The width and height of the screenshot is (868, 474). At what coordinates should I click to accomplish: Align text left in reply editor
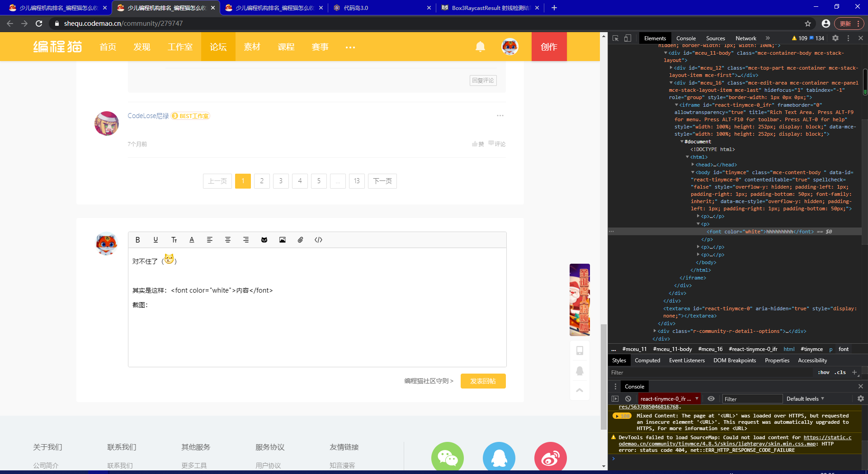point(210,240)
